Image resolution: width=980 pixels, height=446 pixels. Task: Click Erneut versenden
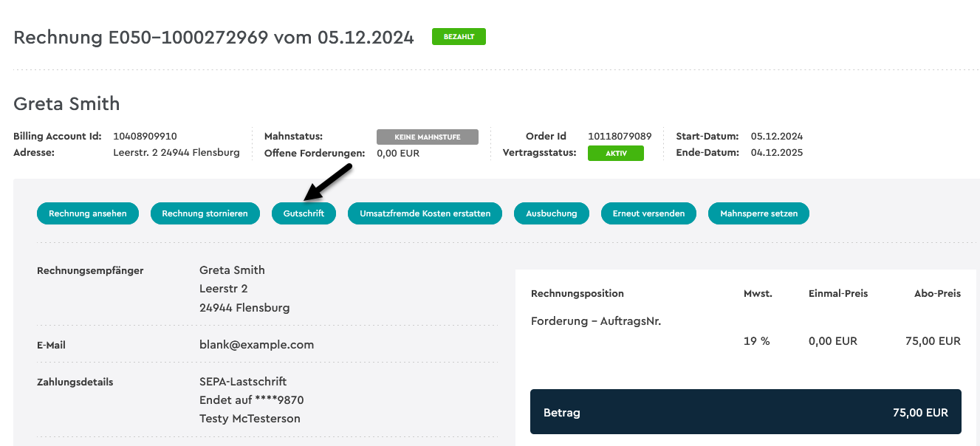(x=649, y=213)
